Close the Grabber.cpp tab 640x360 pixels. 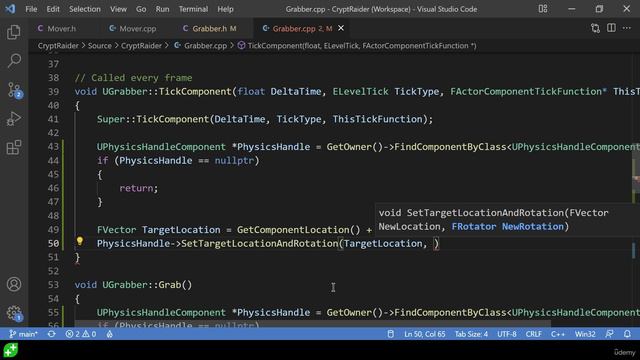coord(341,28)
